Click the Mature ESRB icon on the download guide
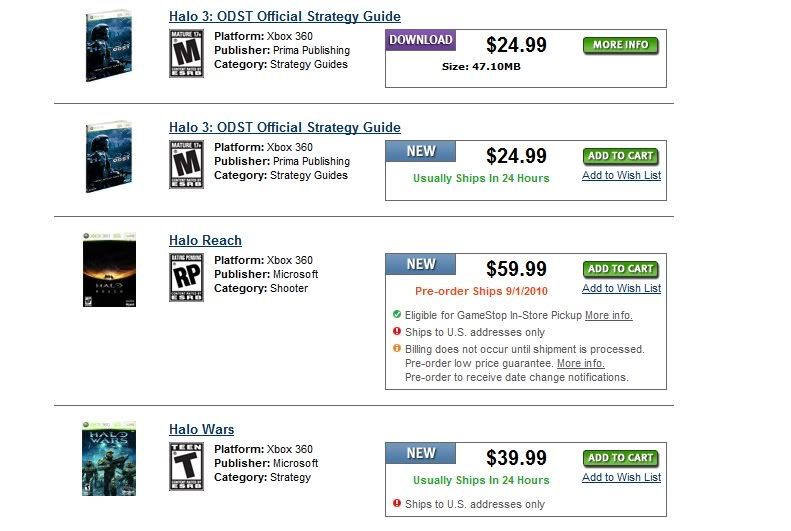Screen dimensions: 791x531 coord(186,53)
